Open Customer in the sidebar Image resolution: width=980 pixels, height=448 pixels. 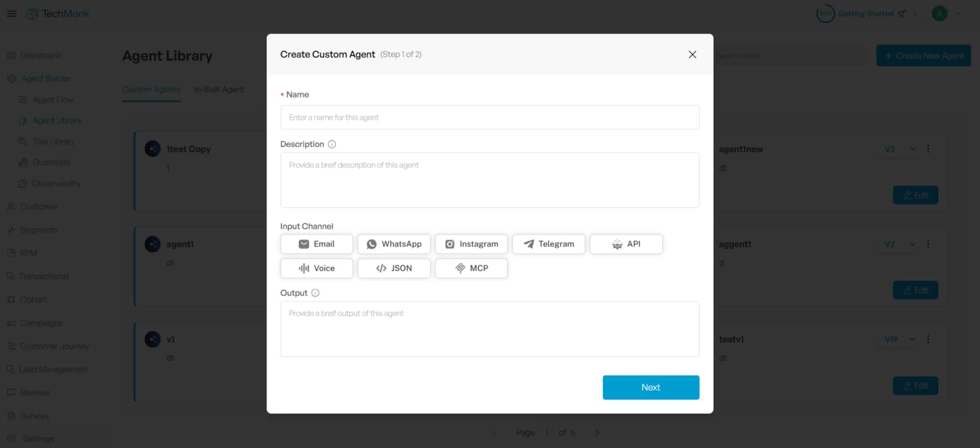[x=32, y=207]
